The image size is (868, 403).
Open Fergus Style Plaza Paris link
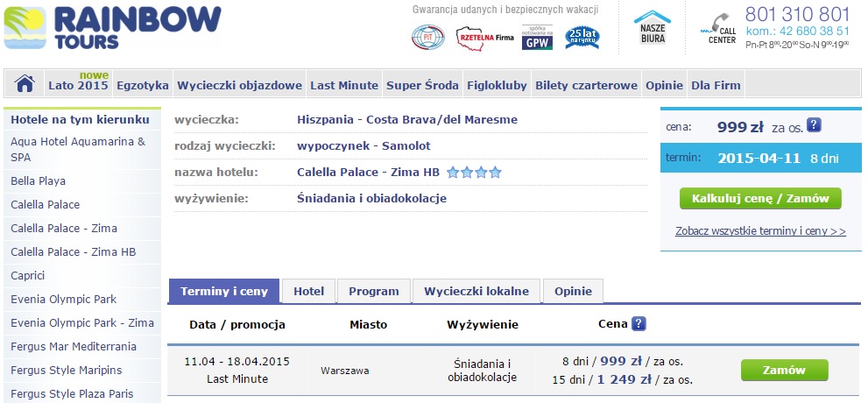pyautogui.click(x=72, y=394)
